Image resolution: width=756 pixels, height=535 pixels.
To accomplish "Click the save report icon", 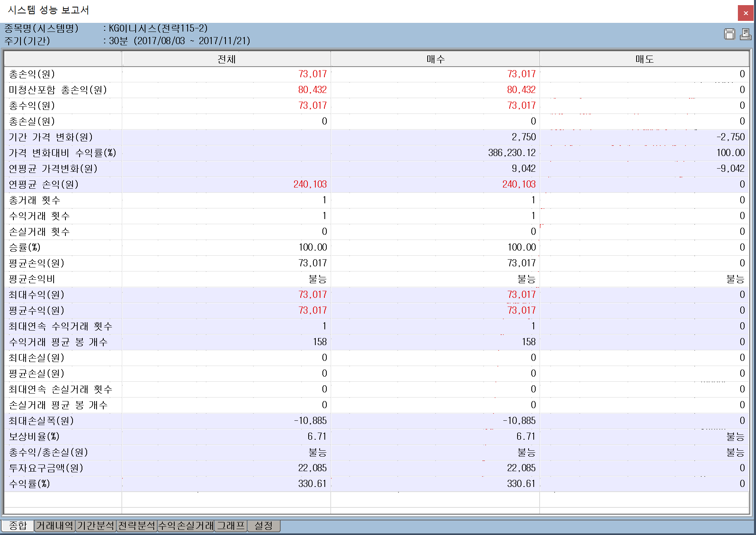I will click(x=729, y=34).
